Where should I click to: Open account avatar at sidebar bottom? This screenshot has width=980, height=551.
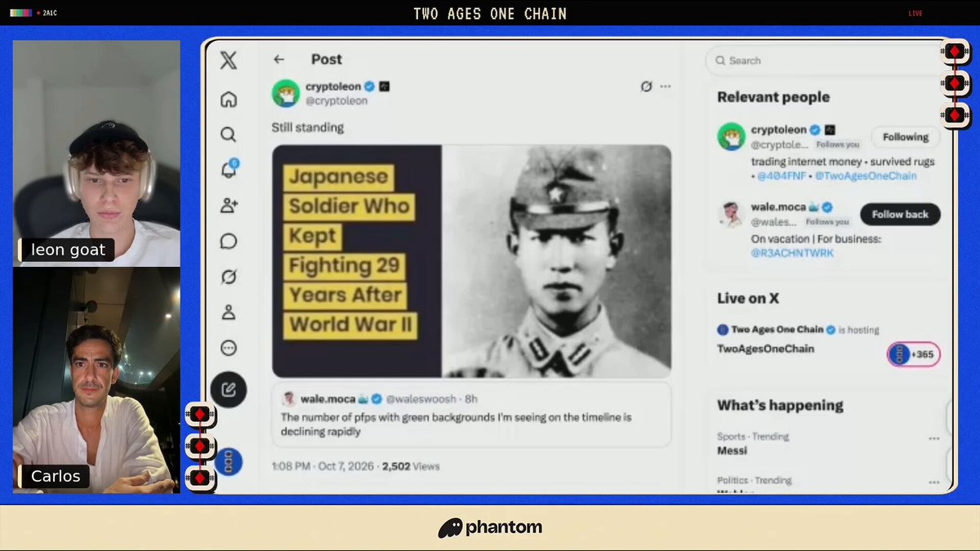[x=229, y=463]
